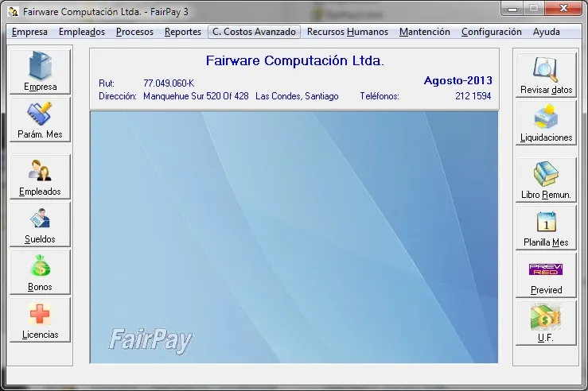Viewport: 588px width, 391px height.
Task: Click the Rut value 77.049.060-K
Action: (169, 83)
